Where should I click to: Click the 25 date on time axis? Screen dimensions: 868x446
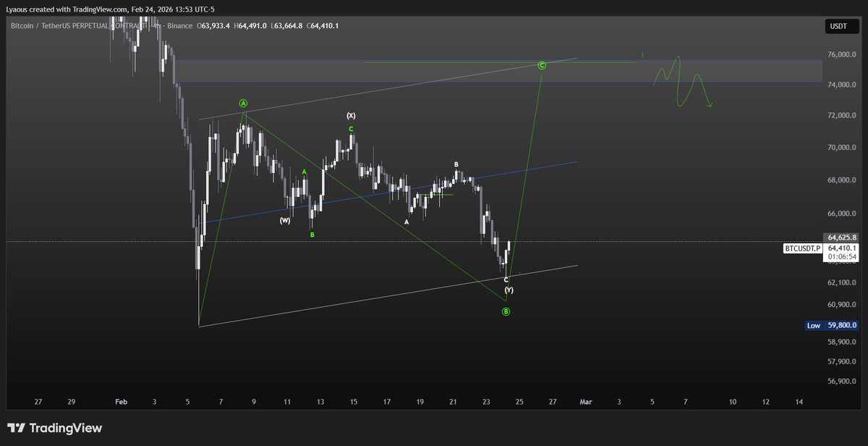tap(519, 401)
